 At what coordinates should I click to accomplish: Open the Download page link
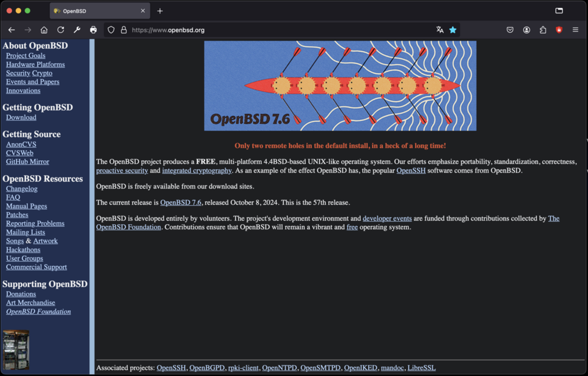tap(21, 117)
